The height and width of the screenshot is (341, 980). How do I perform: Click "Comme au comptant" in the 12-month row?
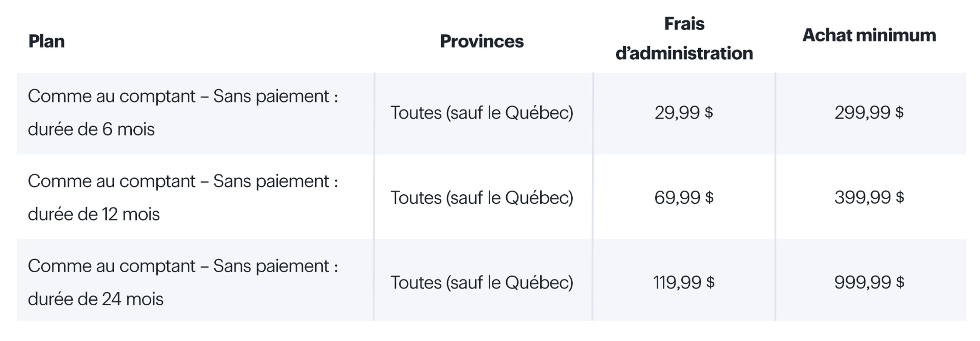click(x=111, y=181)
